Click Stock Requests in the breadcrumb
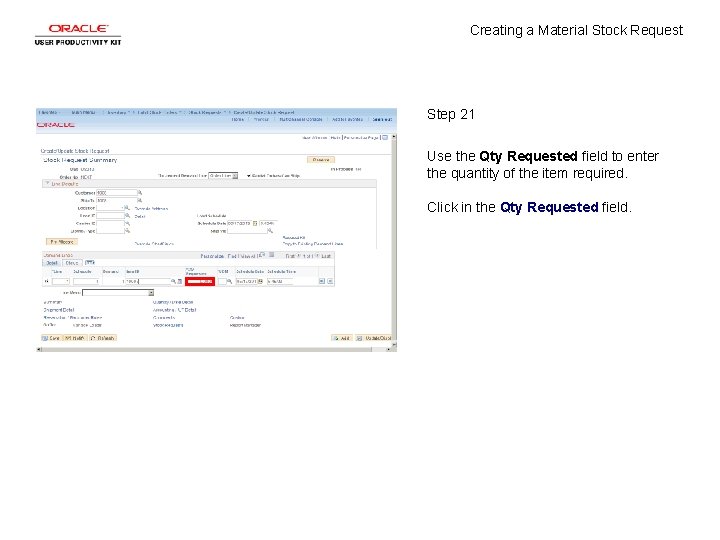The image size is (720, 540). pyautogui.click(x=205, y=112)
